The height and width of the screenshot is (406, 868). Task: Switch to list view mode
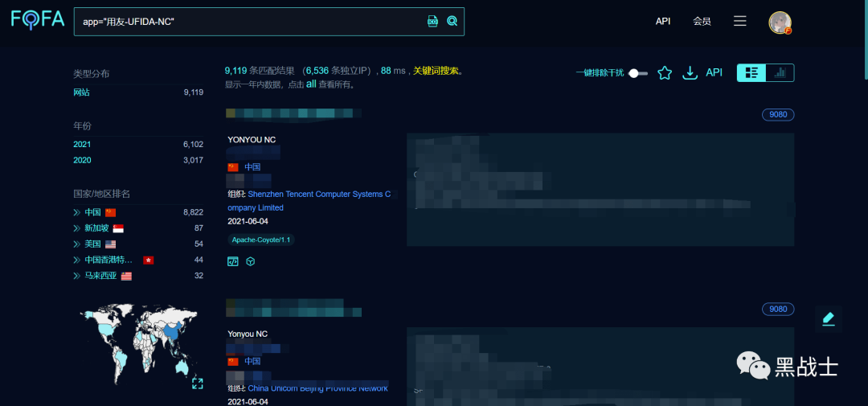coord(751,72)
